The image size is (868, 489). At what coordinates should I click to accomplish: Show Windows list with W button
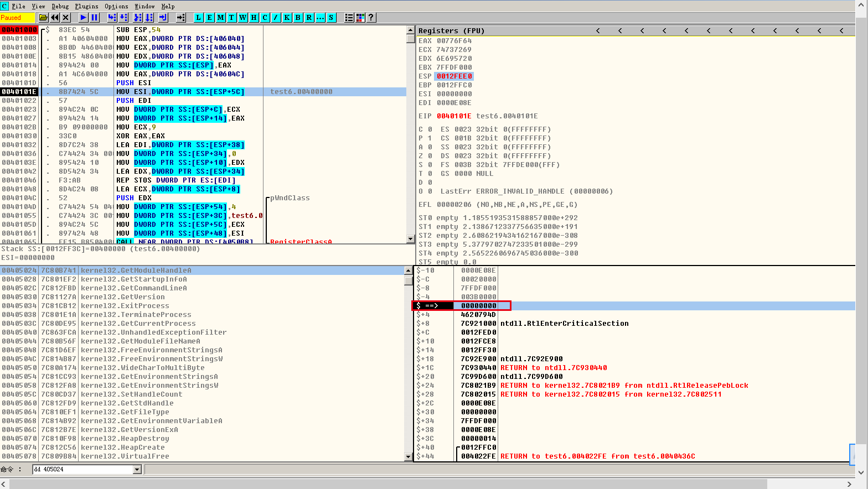(243, 18)
